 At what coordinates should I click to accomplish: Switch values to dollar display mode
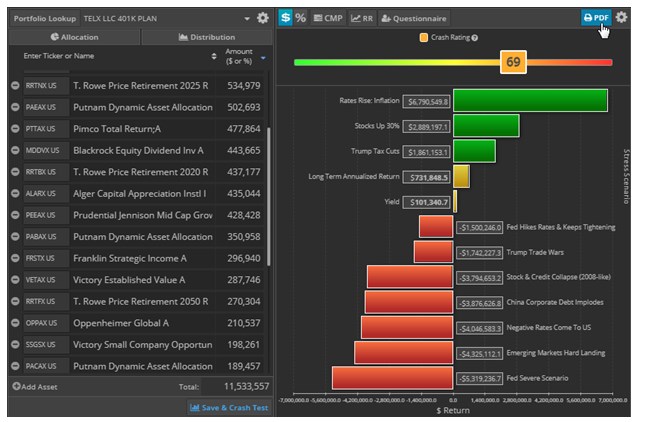tap(285, 18)
